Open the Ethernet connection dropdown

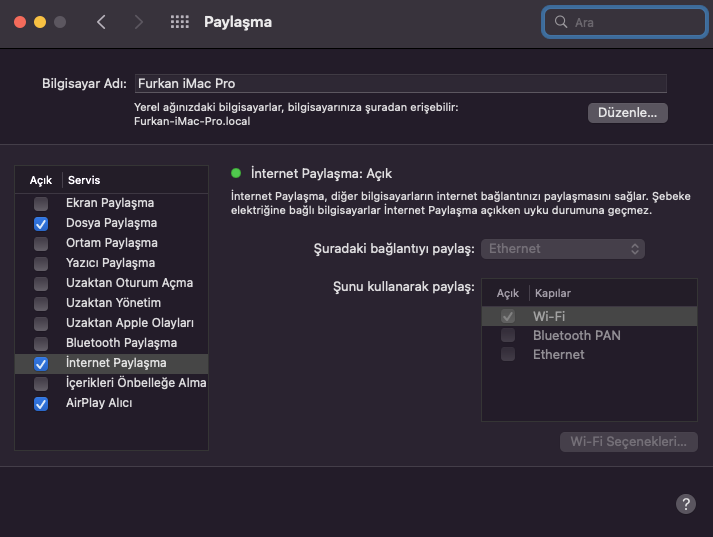(563, 248)
